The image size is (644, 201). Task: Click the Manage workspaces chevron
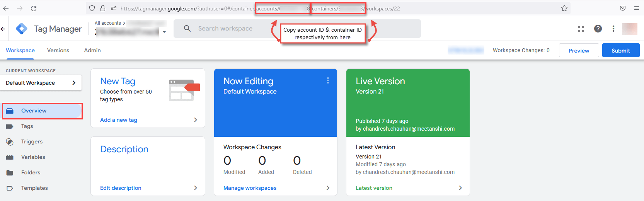(x=328, y=188)
